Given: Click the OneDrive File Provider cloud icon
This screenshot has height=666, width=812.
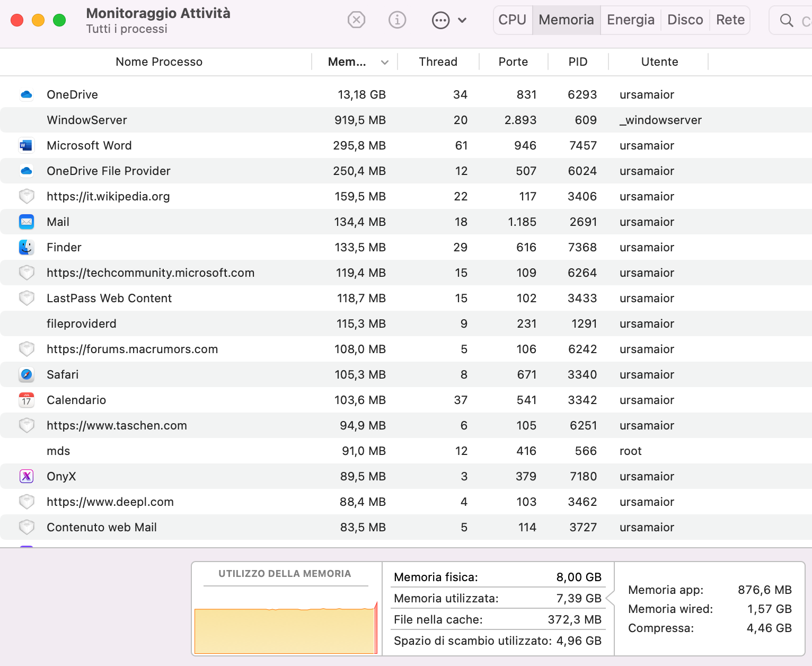Looking at the screenshot, I should coord(27,171).
